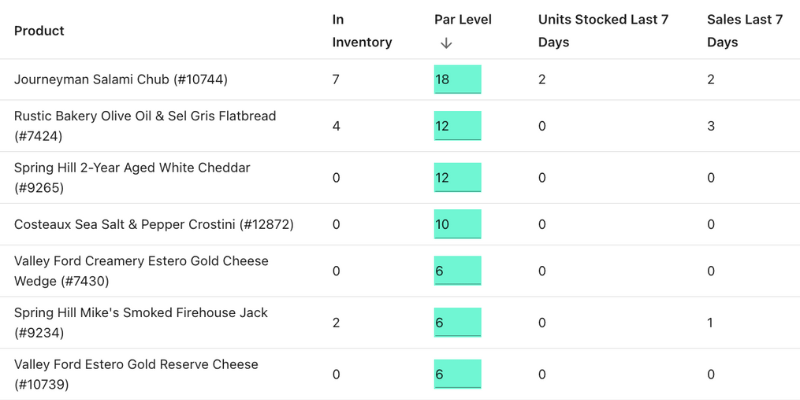Edit par level 10 for Crostini

coord(457,224)
